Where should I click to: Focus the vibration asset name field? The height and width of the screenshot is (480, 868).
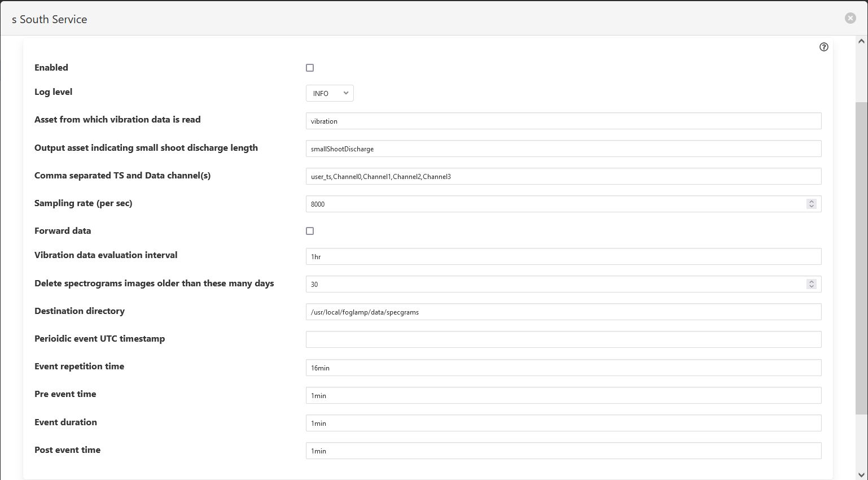tap(563, 121)
